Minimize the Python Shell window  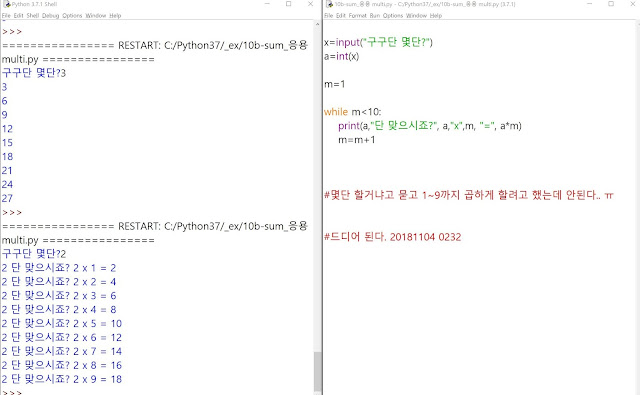tap(267, 4)
